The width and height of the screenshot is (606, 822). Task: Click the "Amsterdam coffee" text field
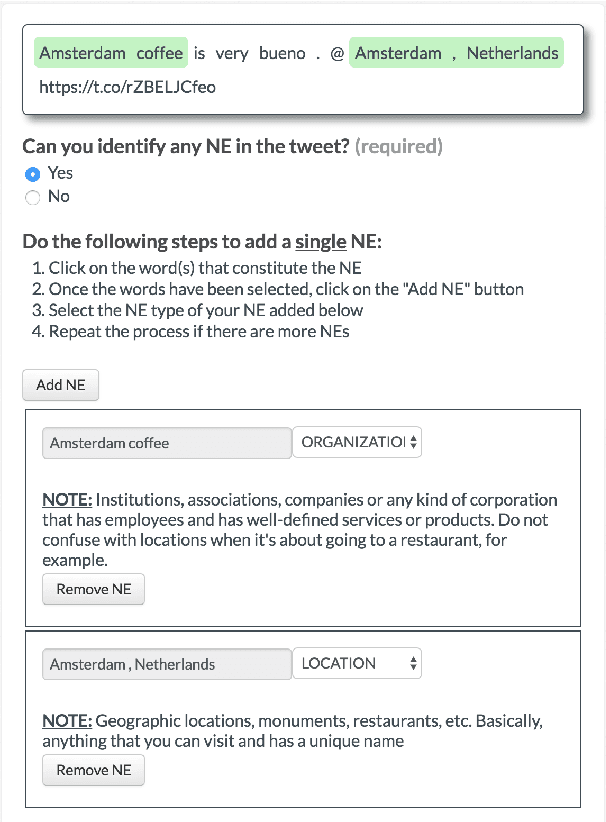pos(166,443)
